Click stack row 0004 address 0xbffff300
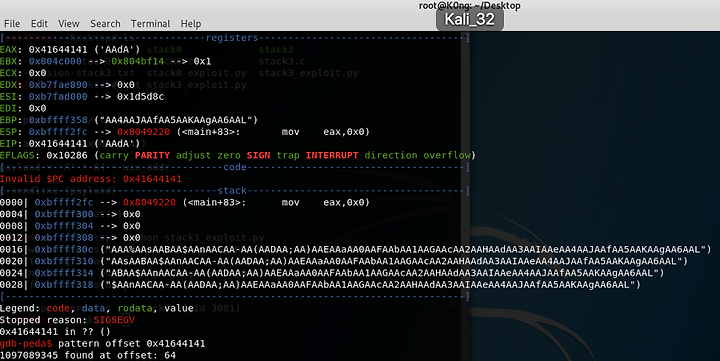Viewport: 720px width, 361px height. click(x=64, y=214)
